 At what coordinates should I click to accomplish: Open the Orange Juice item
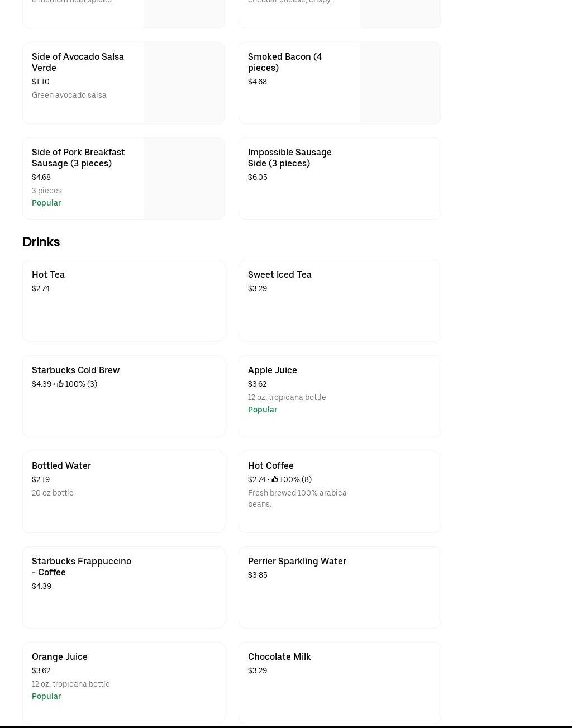[60, 656]
